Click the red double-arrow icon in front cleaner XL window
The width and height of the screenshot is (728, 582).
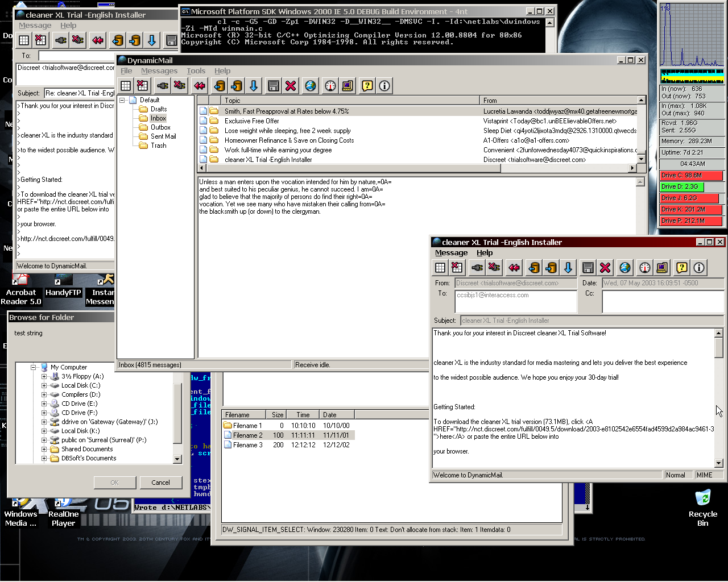pyautogui.click(x=514, y=268)
